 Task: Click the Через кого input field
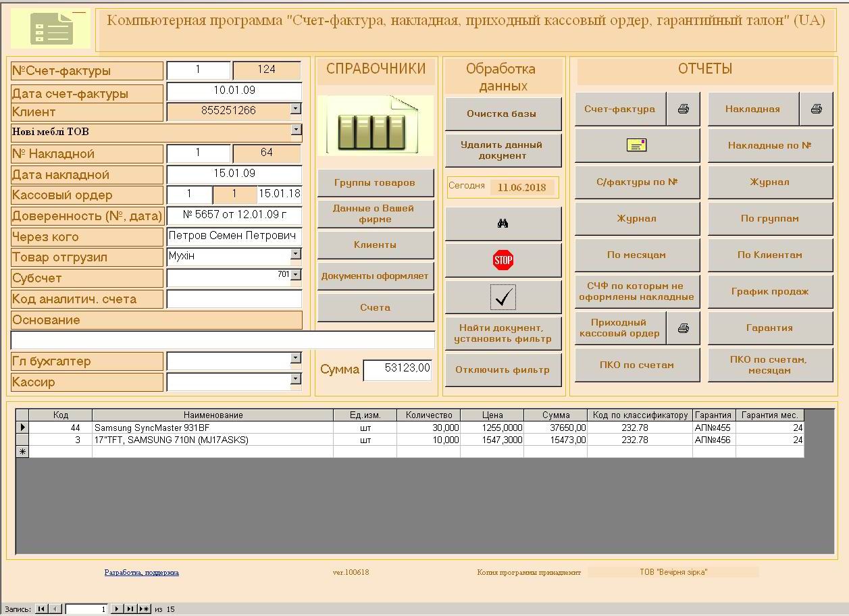point(234,236)
